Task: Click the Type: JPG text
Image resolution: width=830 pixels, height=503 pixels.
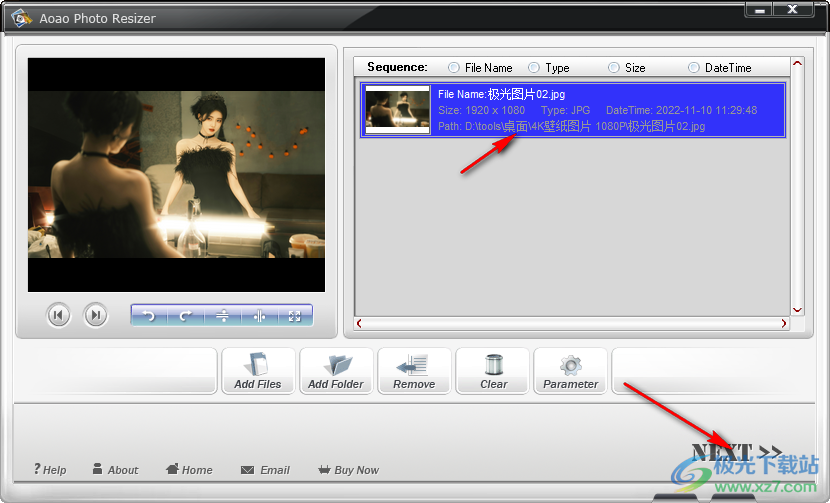Action: coord(565,110)
